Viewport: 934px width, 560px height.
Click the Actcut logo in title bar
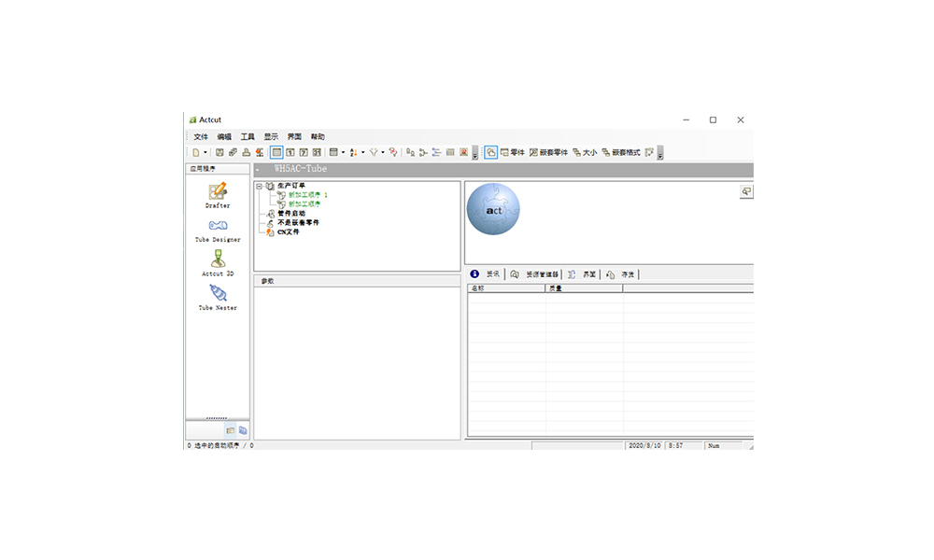click(x=192, y=119)
